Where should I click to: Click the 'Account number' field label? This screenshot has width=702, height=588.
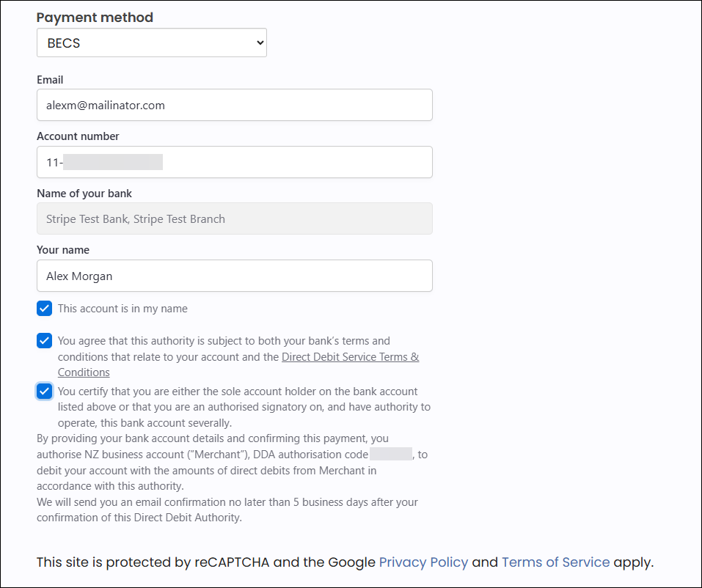coord(78,136)
